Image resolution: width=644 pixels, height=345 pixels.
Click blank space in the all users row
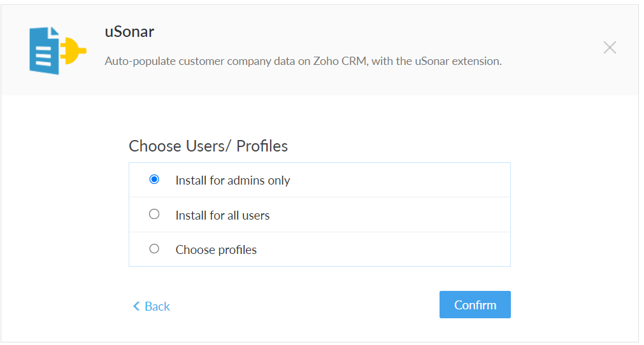(x=401, y=215)
